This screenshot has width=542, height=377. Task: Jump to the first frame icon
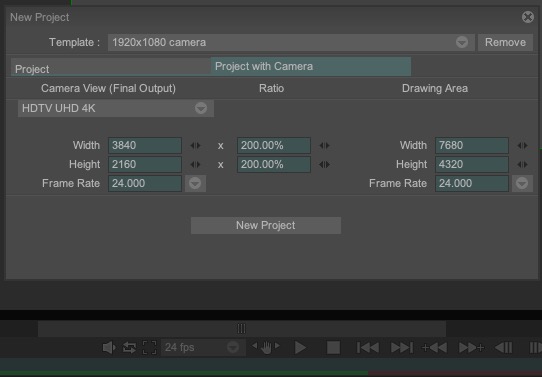[x=367, y=347]
